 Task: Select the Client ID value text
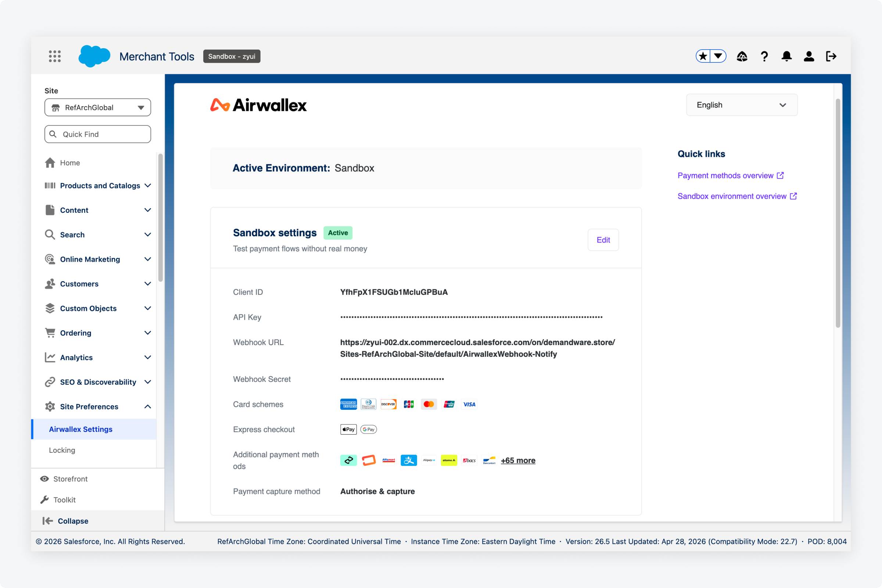coord(394,292)
